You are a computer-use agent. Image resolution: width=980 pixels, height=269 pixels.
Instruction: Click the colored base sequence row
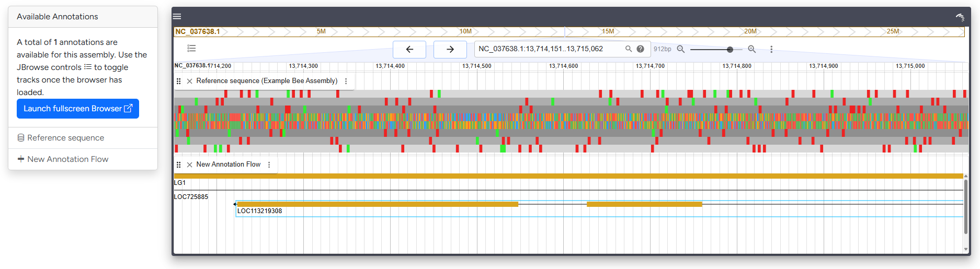(571, 121)
